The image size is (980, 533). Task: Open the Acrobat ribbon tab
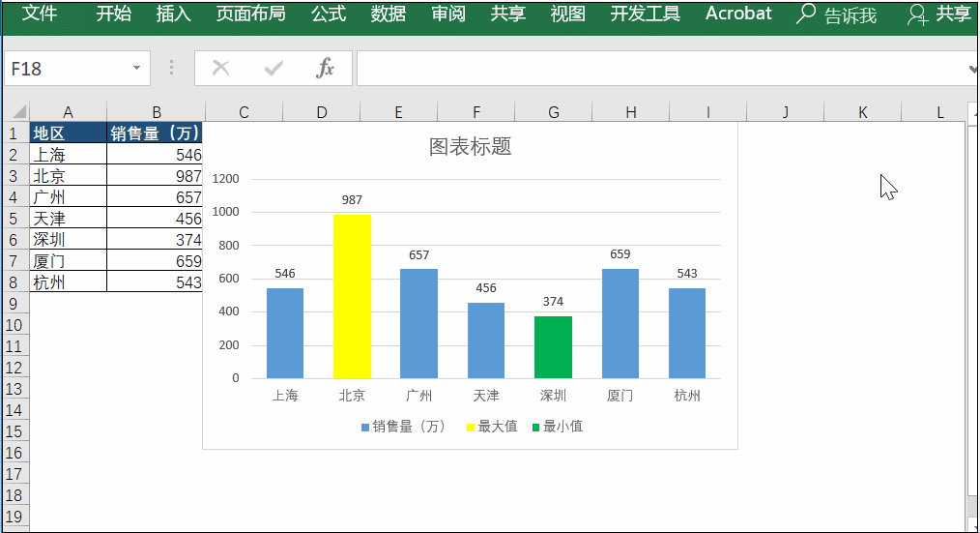pos(738,14)
